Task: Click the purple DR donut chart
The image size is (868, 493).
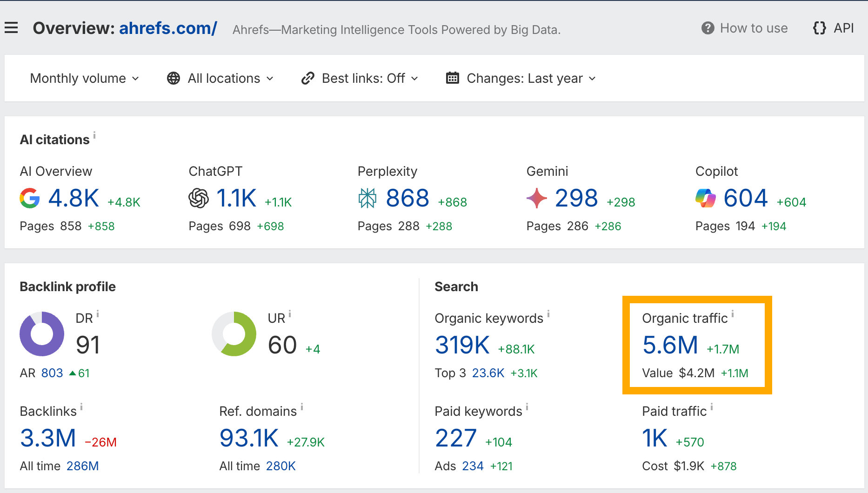Action: (41, 334)
